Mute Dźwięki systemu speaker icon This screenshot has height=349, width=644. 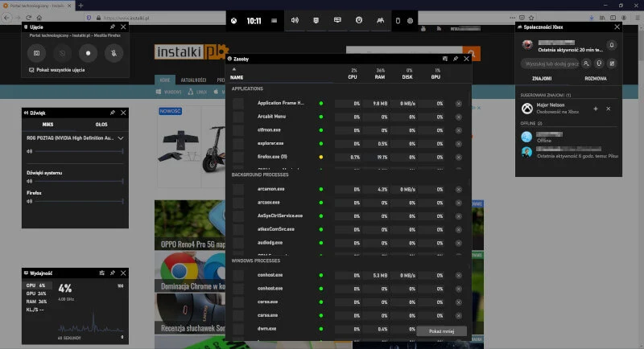click(x=29, y=181)
